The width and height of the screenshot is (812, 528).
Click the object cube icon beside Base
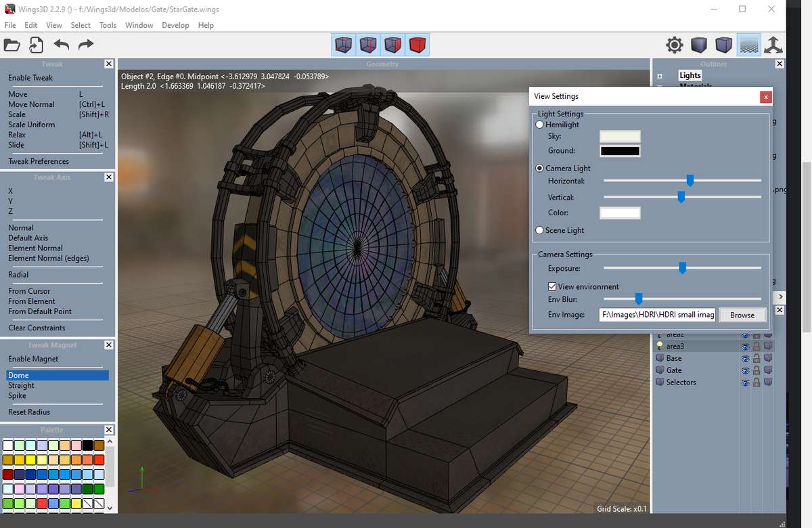point(660,358)
